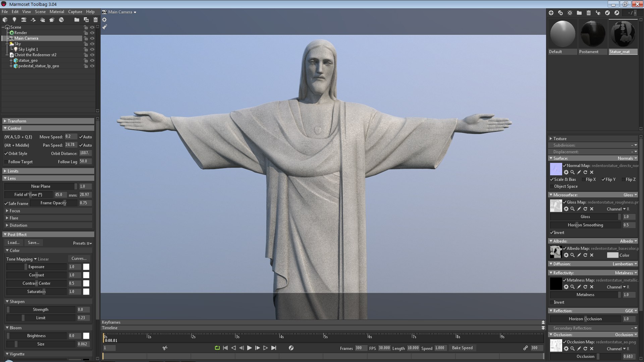Expand the Distortion subsection

tap(49, 225)
